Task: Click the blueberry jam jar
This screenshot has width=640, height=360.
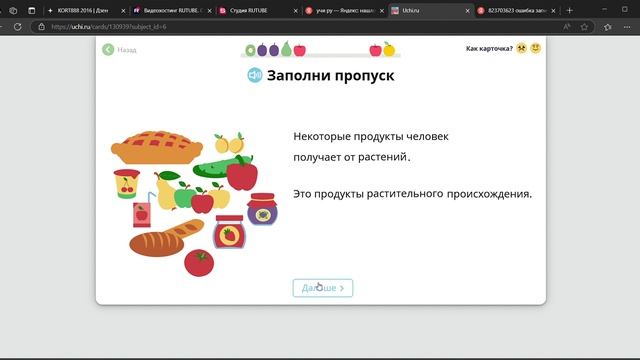Action: click(262, 209)
